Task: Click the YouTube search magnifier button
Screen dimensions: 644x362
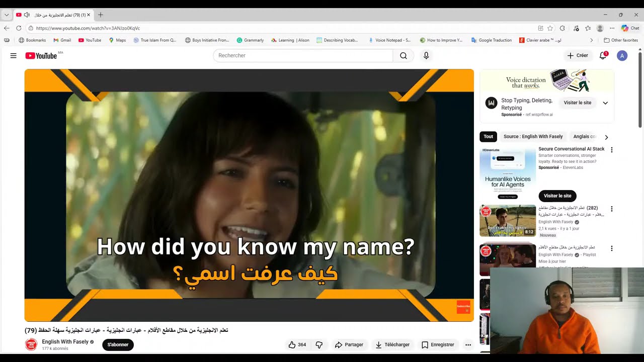Action: (x=403, y=55)
